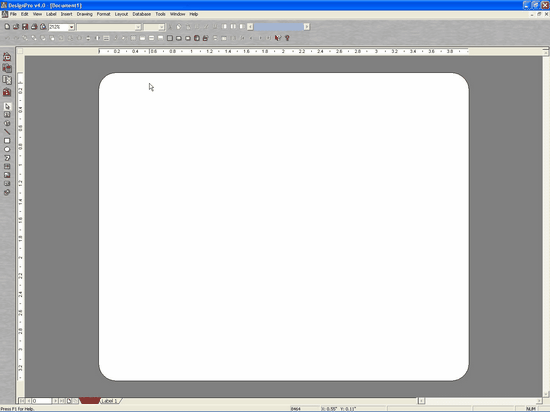Click the Print icon in toolbar
This screenshot has height=412, width=550.
pyautogui.click(x=34, y=27)
